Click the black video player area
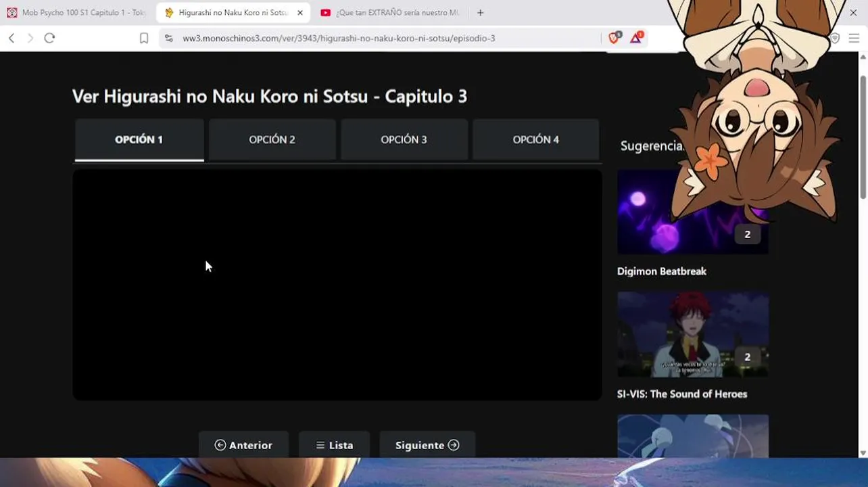The width and height of the screenshot is (868, 487). (337, 284)
